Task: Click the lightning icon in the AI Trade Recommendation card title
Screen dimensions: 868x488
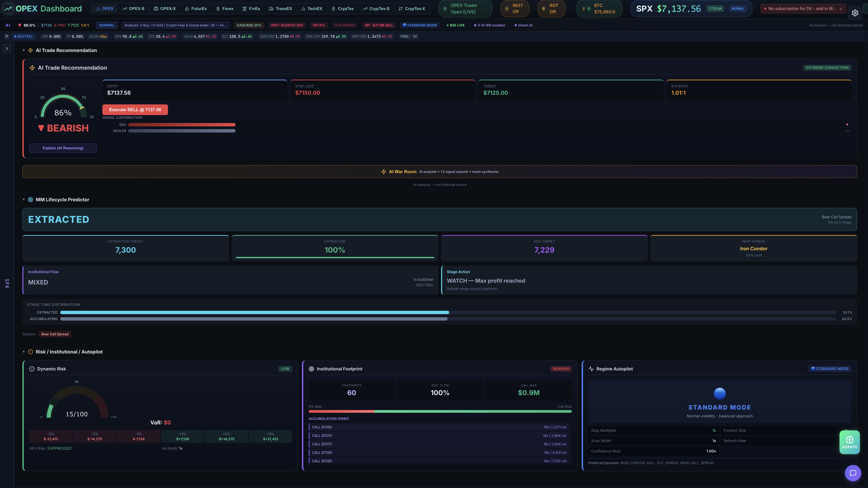Action: (x=32, y=68)
